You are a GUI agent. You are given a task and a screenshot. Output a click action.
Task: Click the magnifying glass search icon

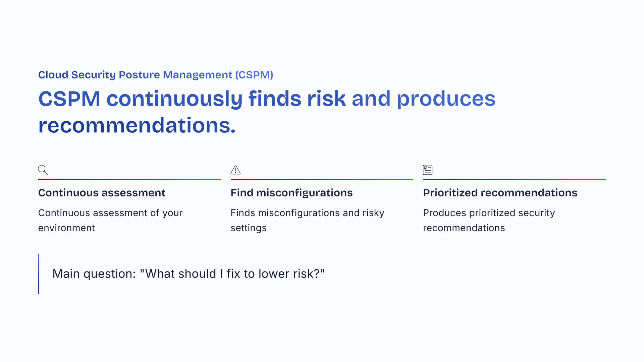[x=43, y=170]
